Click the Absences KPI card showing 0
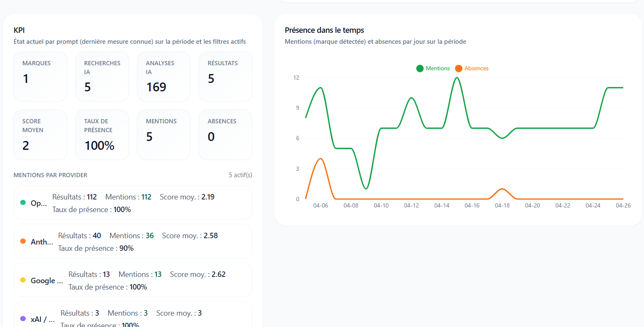 pos(225,135)
